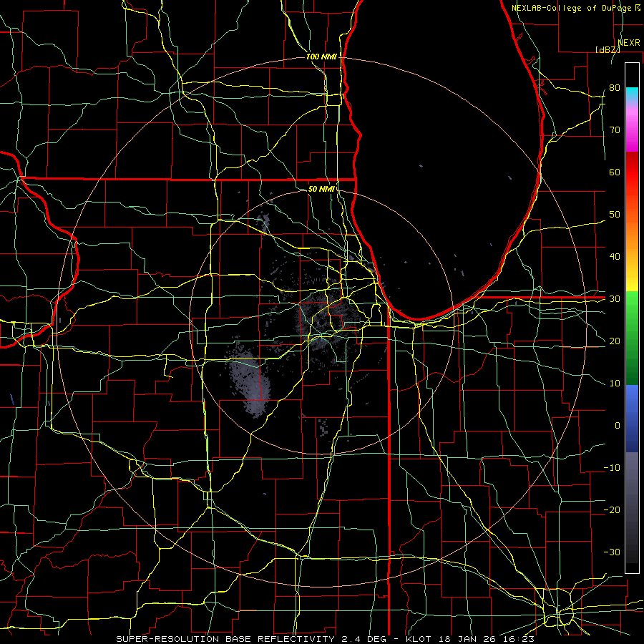Click the 18 JAN 26 date in caption
Viewport: 644px width, 644px height.
467,639
